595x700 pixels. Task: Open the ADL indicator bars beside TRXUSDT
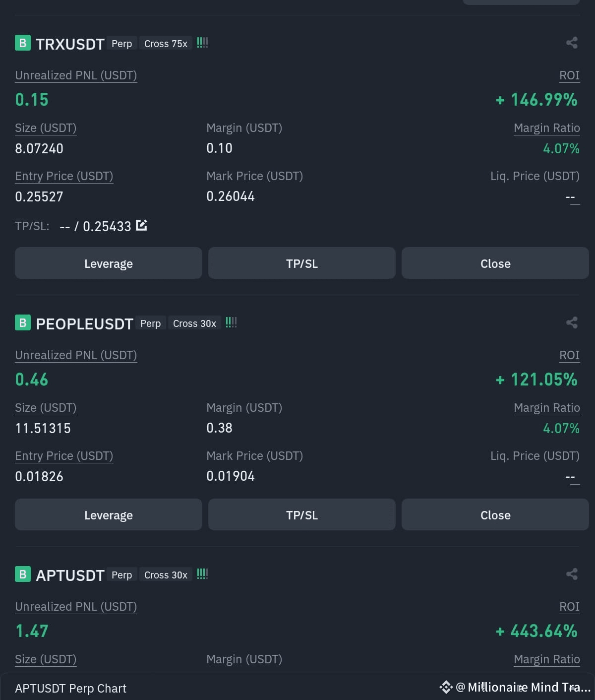click(202, 43)
